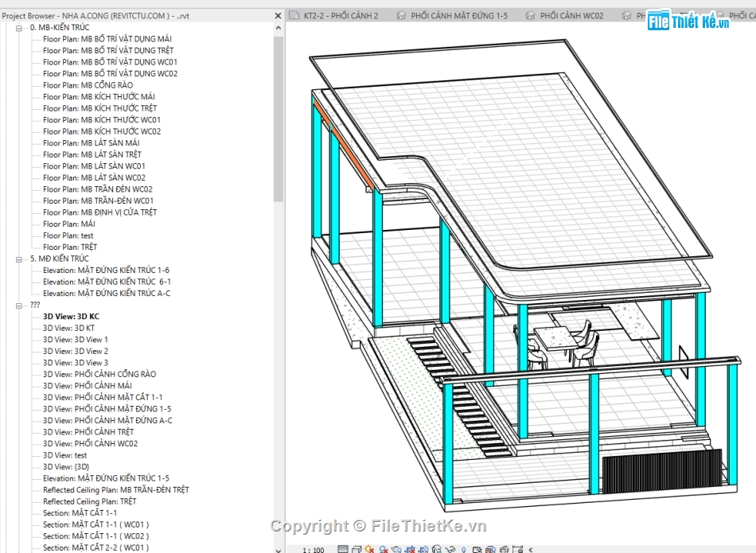Toggle Sun Path icon in view control bar
This screenshot has height=553, width=756.
pyautogui.click(x=370, y=549)
